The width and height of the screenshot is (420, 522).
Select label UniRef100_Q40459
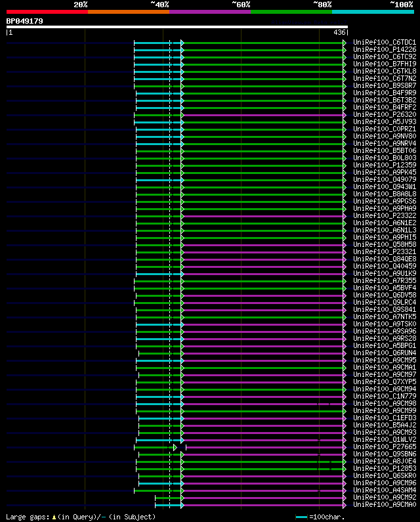(385, 267)
